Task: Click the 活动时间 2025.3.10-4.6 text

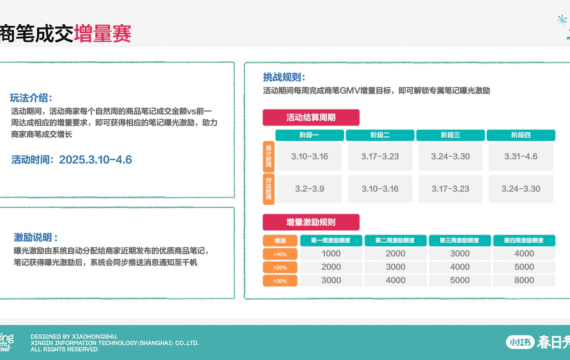Action: click(x=72, y=160)
